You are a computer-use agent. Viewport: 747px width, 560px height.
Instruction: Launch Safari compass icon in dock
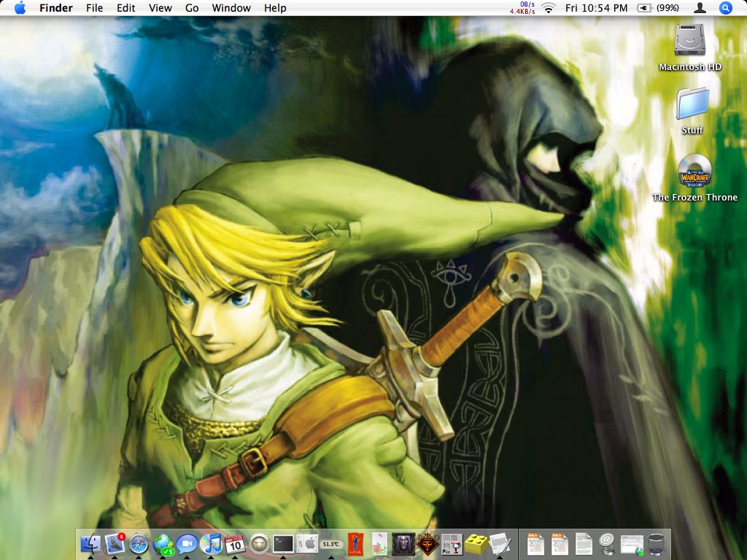point(139,544)
